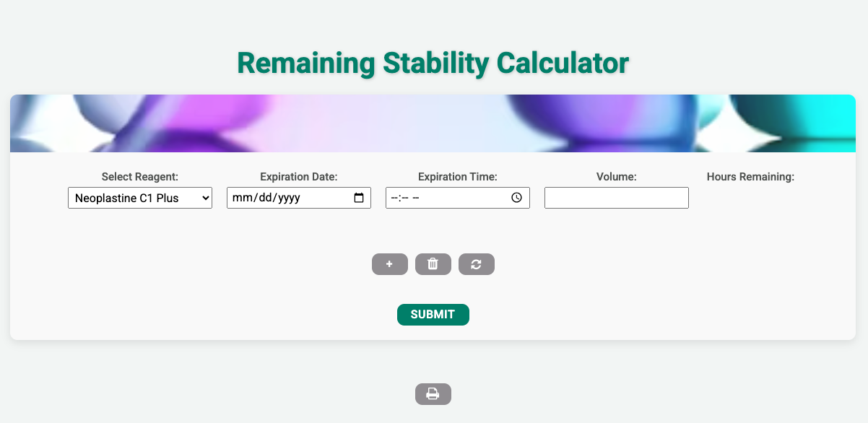Click SUBMIT to calculate remaining stability

pos(433,315)
